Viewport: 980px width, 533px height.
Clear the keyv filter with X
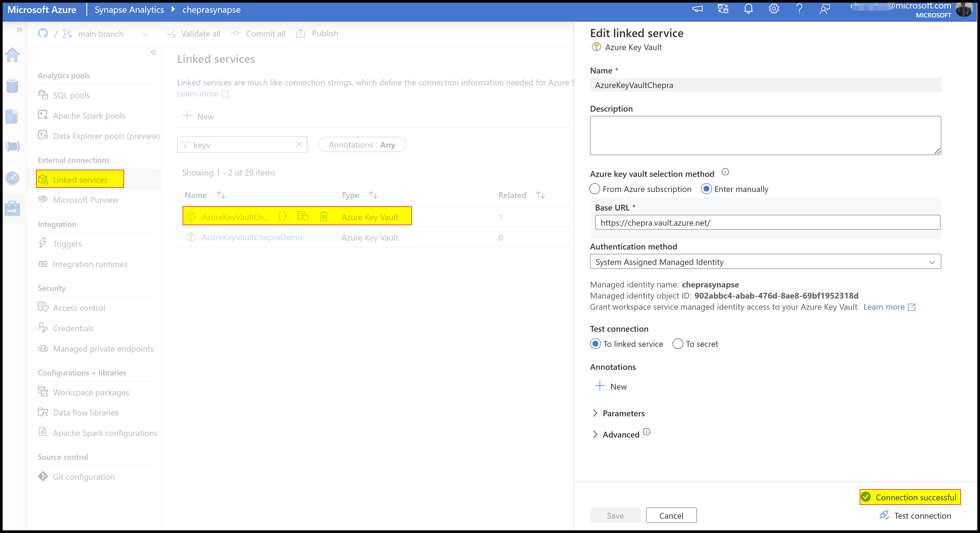coord(299,144)
